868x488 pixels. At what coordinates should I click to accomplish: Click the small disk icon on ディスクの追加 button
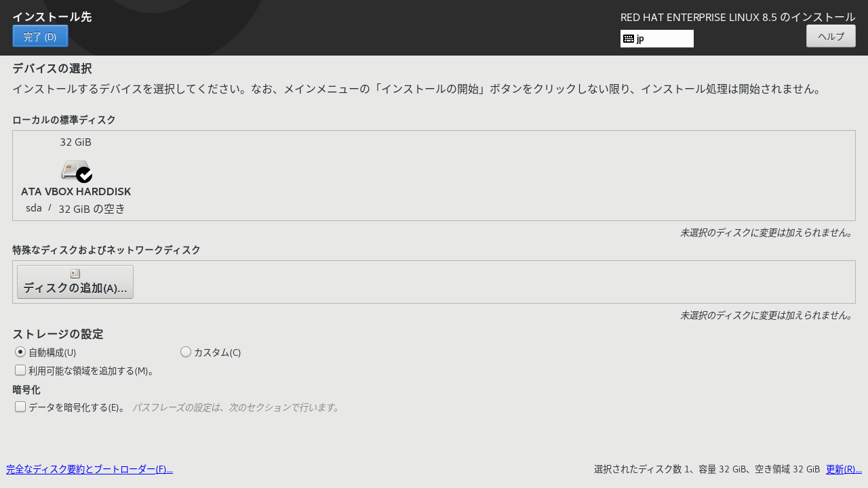pyautogui.click(x=75, y=273)
